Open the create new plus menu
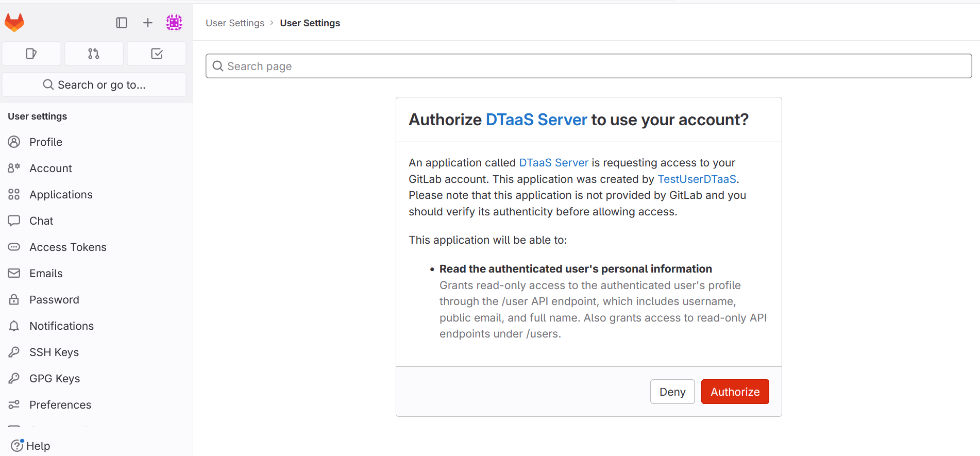The height and width of the screenshot is (456, 980). (x=148, y=23)
